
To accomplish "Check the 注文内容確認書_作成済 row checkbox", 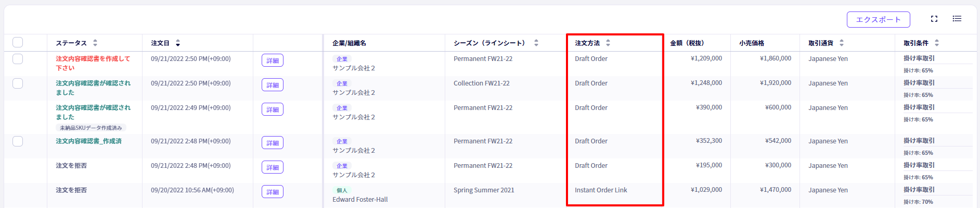I will coord(18,141).
